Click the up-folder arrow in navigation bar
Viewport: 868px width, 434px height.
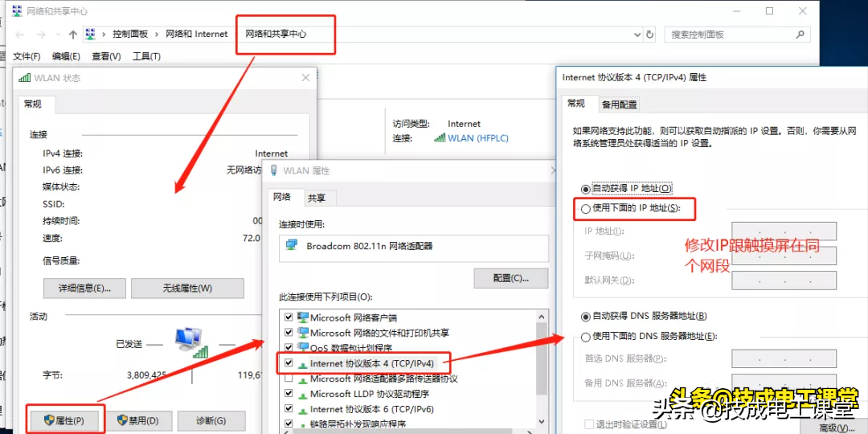tap(73, 35)
